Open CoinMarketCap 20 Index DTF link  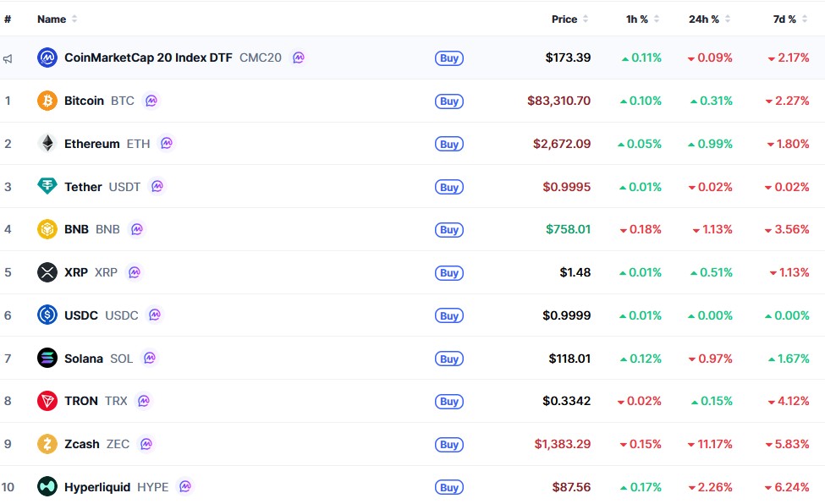(148, 58)
